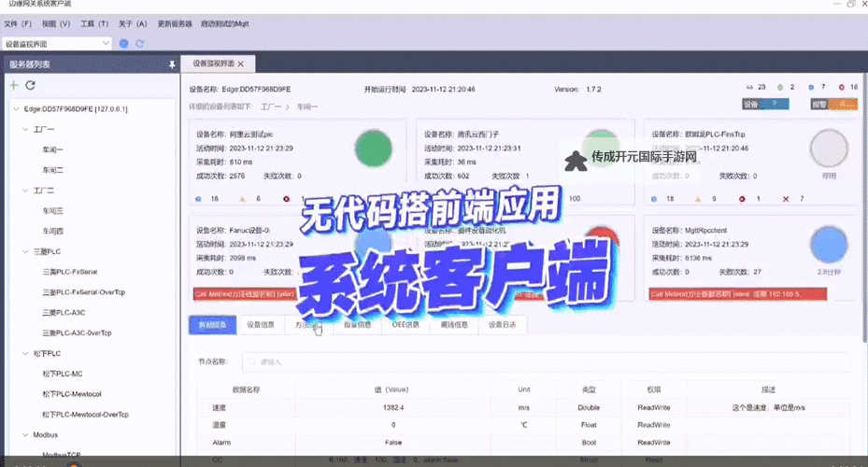
Task: Select 车间一 in the server tree
Action: 52,150
